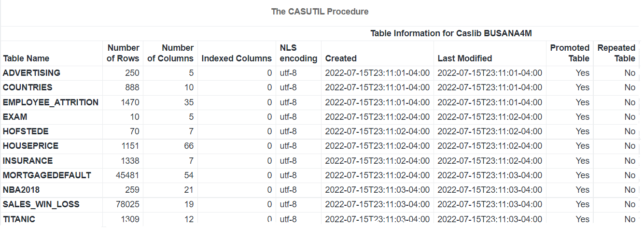
Task: Select the SALES_WIN_LOSS table name
Action: coord(41,204)
